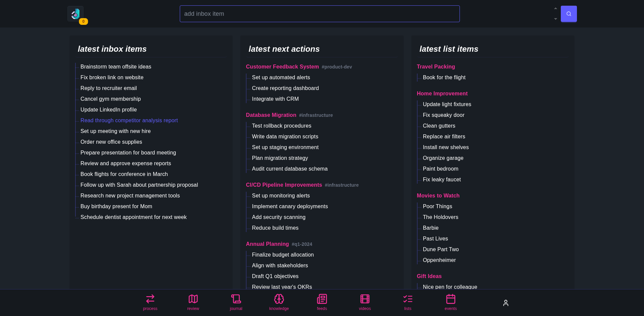Open the user profile icon at bottom right
Viewport: 644px width, 316px height.
[x=506, y=303]
